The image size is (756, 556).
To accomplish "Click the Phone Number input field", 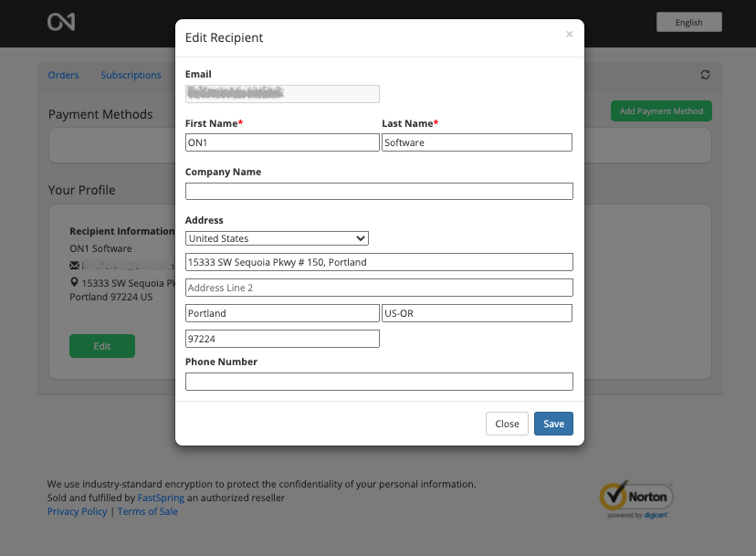I will (379, 382).
